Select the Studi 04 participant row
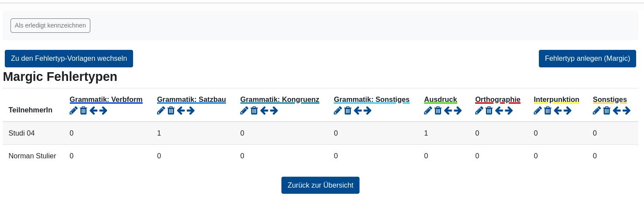Screen dimensions: 644x206 [21, 133]
